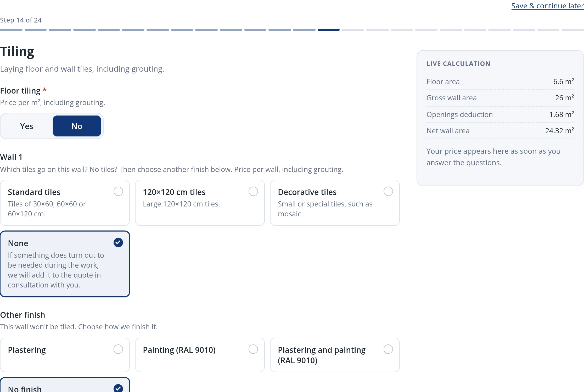The height and width of the screenshot is (392, 584).
Task: Click the Wall 1 section label
Action: (x=11, y=157)
